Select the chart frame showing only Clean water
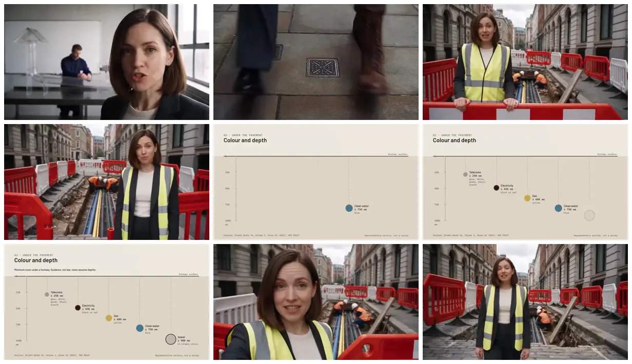 (x=316, y=182)
